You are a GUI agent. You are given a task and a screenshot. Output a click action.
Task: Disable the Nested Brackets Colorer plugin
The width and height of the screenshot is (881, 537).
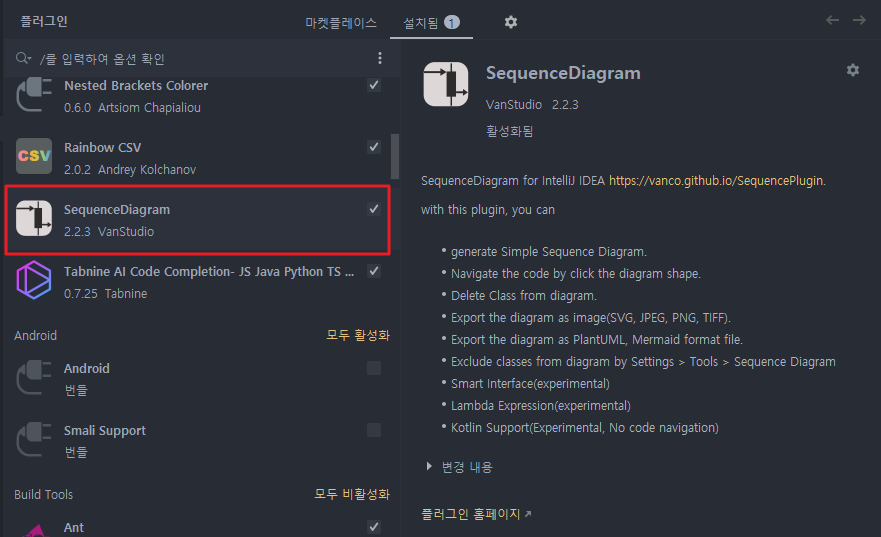[374, 85]
